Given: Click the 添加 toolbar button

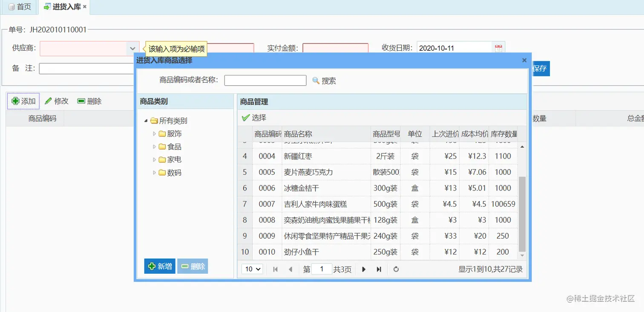Looking at the screenshot, I should (x=23, y=101).
